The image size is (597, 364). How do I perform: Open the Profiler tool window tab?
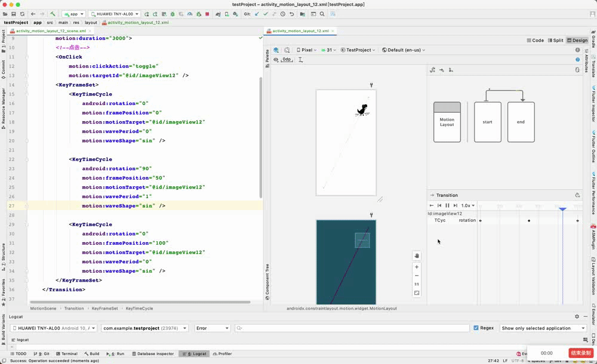(222, 354)
